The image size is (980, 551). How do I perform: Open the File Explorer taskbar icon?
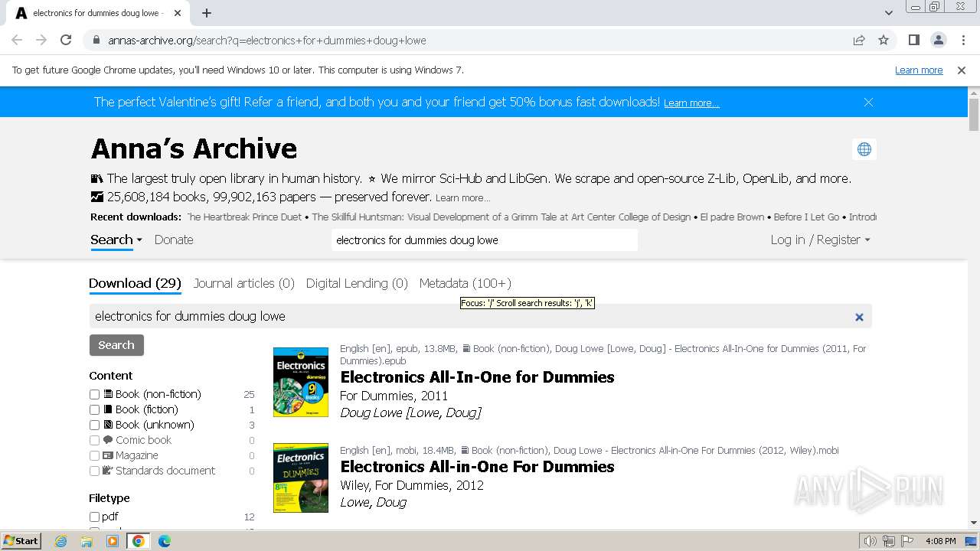[x=87, y=541]
